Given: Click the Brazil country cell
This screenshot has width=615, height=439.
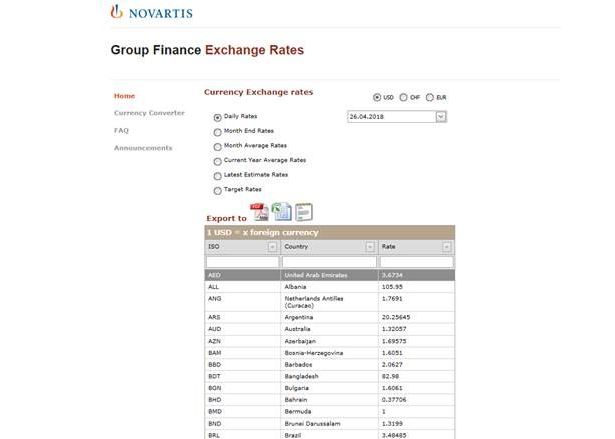Looking at the screenshot, I should (329, 435).
